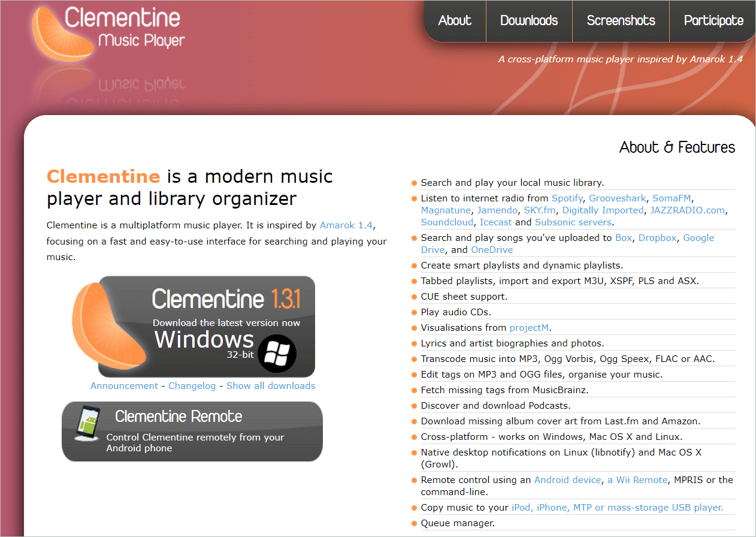Open the Announcement link
Image resolution: width=756 pixels, height=537 pixels.
[x=124, y=386]
